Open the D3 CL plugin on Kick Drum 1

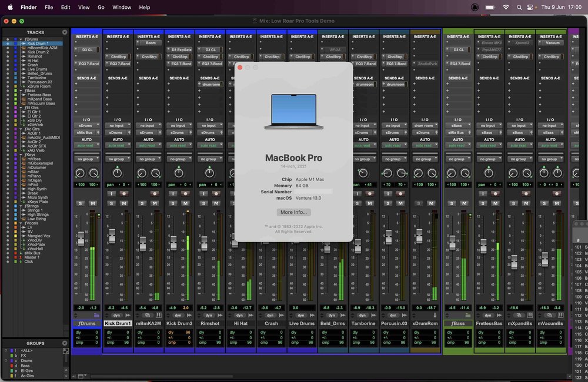tap(87, 50)
